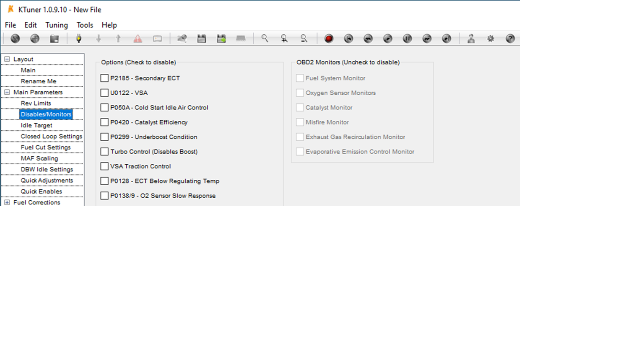
Task: Click the magnifier with minus sign
Action: pyautogui.click(x=304, y=39)
